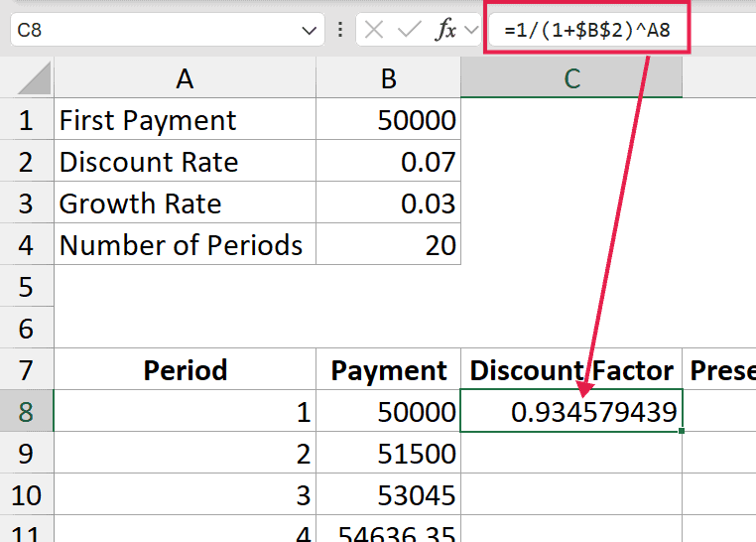Select row 8 header
Screen dimensions: 756x542
pyautogui.click(x=27, y=411)
